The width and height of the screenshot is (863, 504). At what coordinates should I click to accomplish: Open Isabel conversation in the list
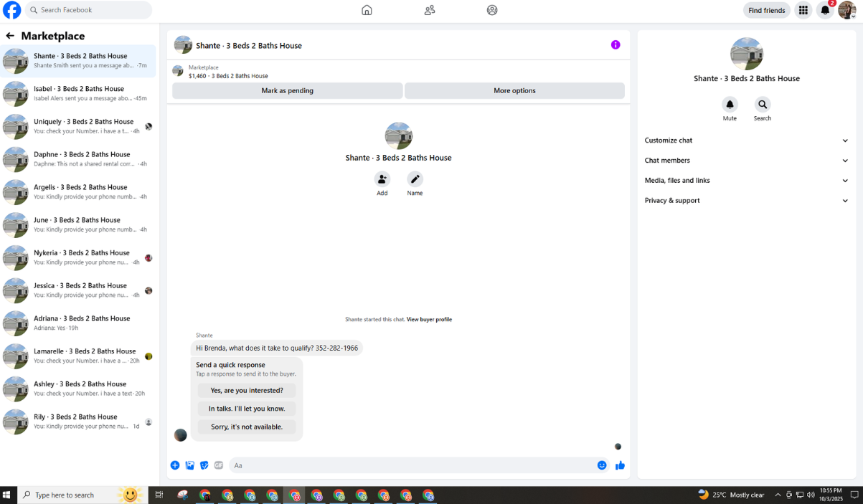[x=78, y=94]
